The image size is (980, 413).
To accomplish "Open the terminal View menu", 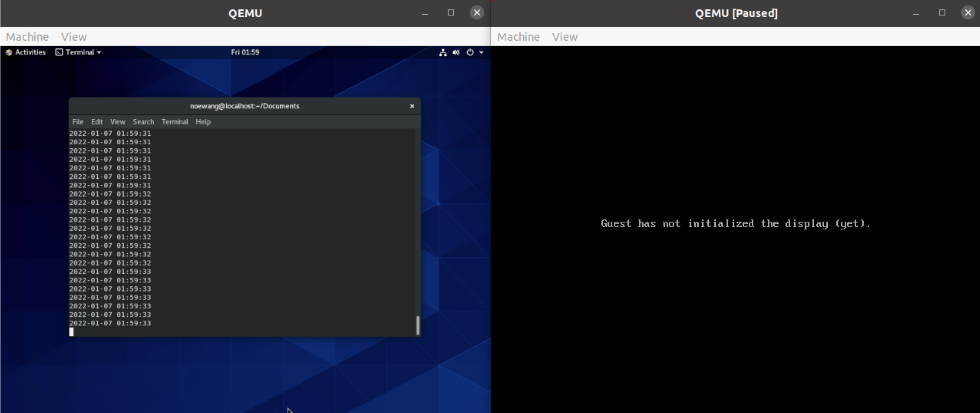I will tap(118, 122).
